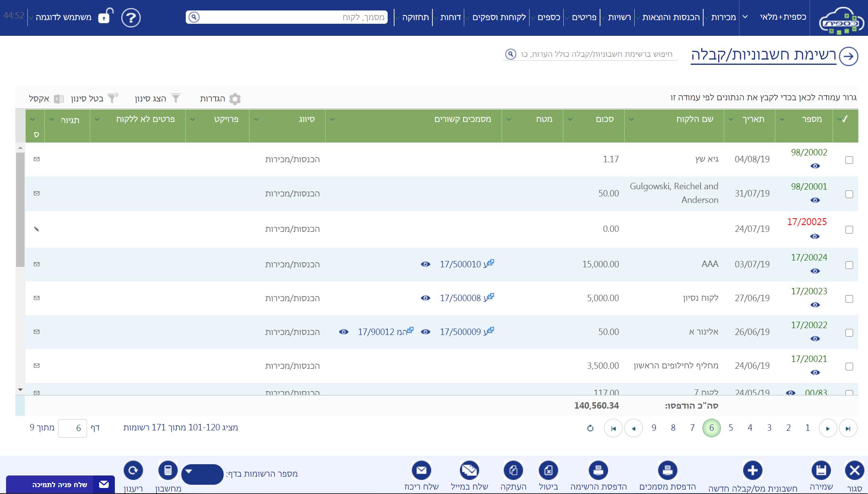868x494 pixels.
Task: Open סכום column filter arrow
Action: tap(570, 119)
